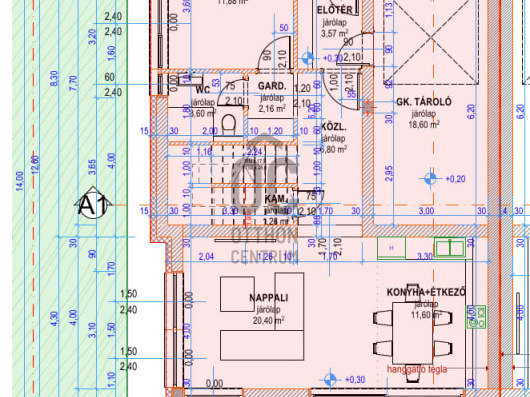Click the GK. TÁROLÓ room label
This screenshot has height=397, width=530.
tap(424, 102)
